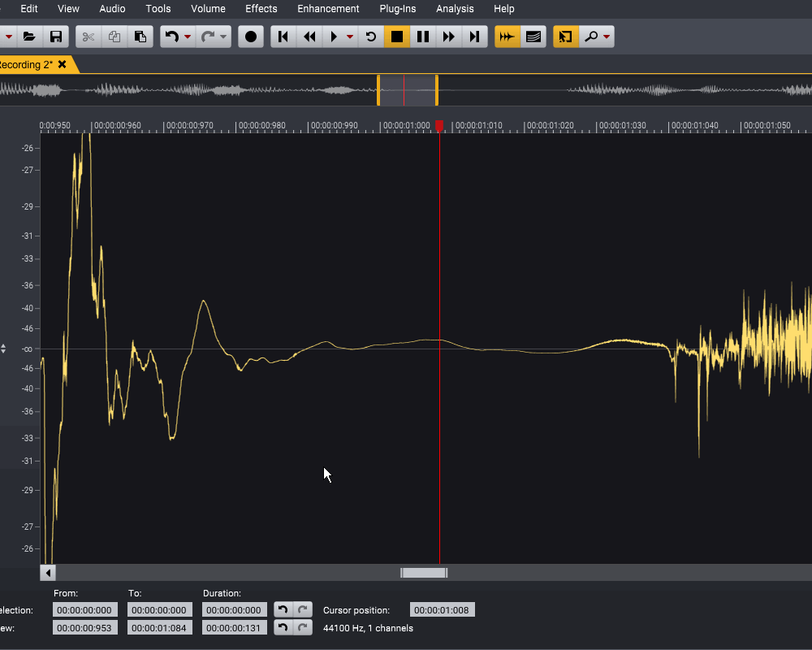Expand the new file dropdown arrow
This screenshot has width=812, height=650.
tap(9, 37)
